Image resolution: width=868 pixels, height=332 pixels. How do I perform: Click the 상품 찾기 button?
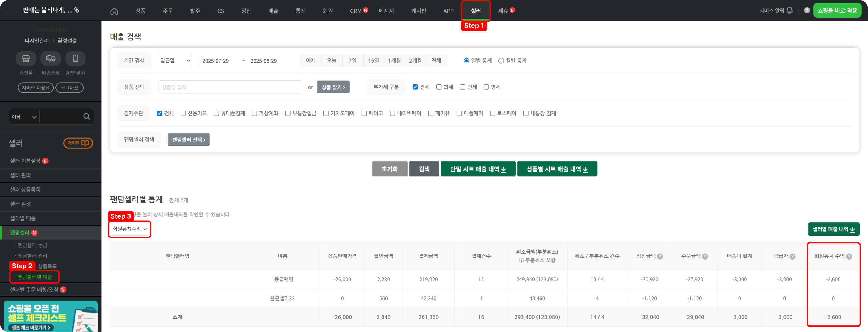click(333, 87)
